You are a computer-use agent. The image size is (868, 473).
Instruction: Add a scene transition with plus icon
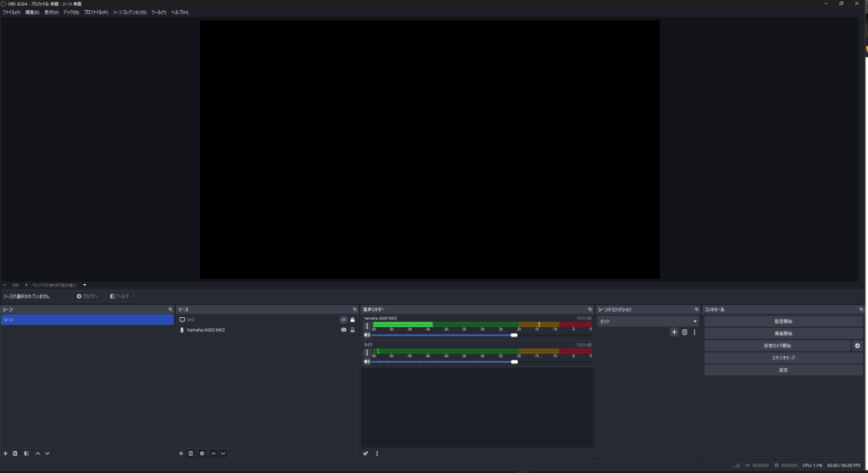click(x=674, y=332)
